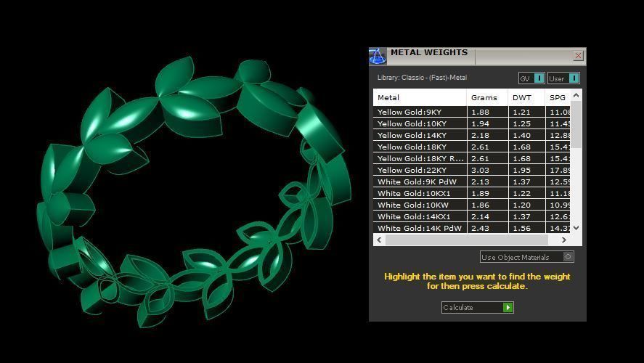Click the Library: Classic - (Fast)-Metal label
644x363 pixels.
pos(423,77)
